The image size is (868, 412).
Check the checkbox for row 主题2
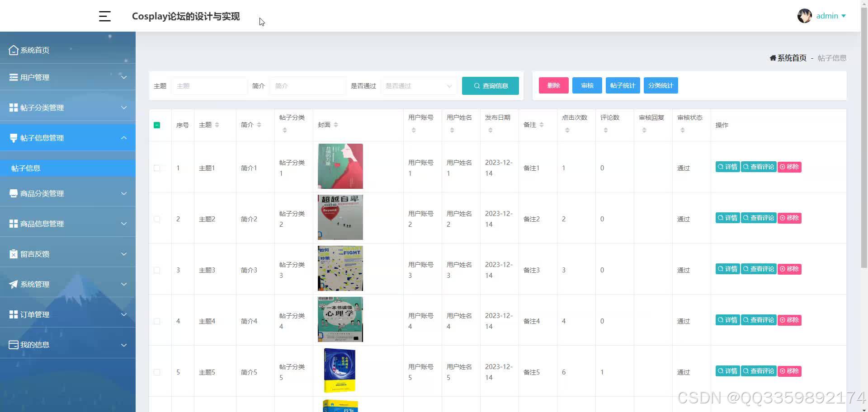coord(157,219)
